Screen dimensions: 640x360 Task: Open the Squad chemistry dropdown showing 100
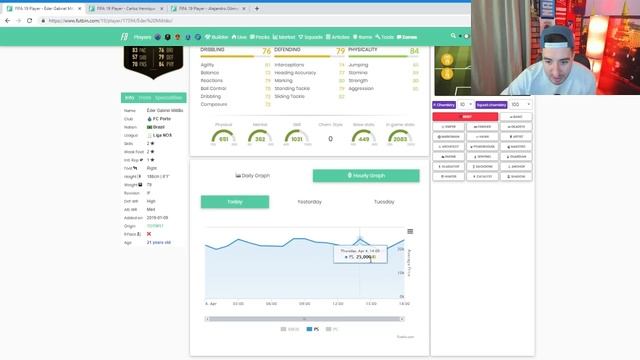tap(520, 105)
